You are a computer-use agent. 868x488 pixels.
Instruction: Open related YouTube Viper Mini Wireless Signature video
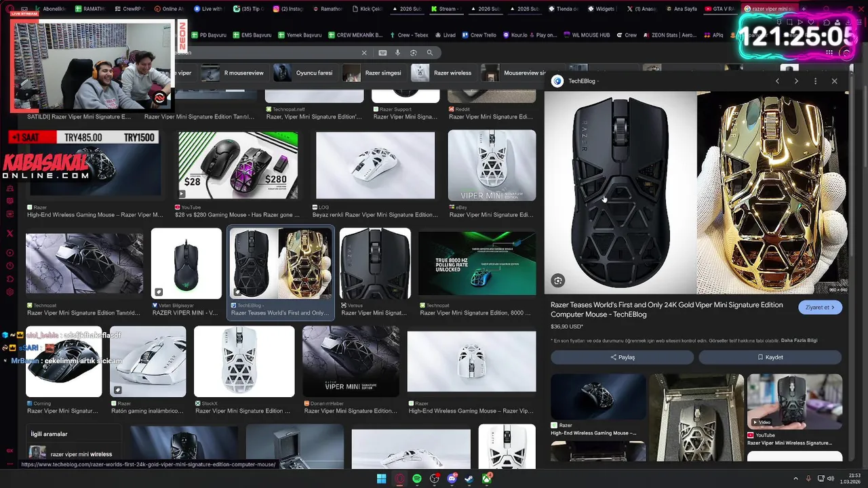coord(795,402)
